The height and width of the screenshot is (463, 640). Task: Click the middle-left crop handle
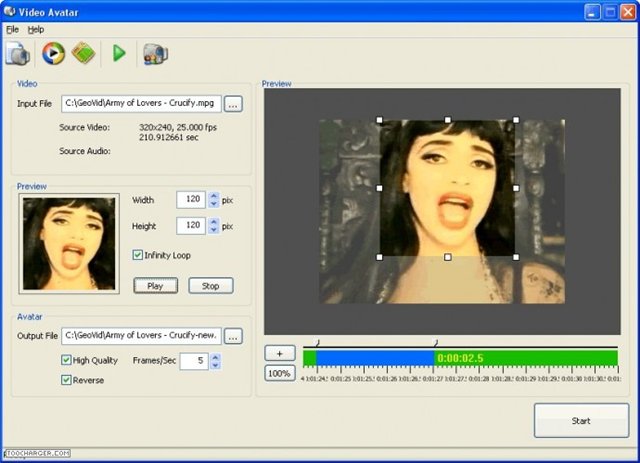tap(380, 188)
